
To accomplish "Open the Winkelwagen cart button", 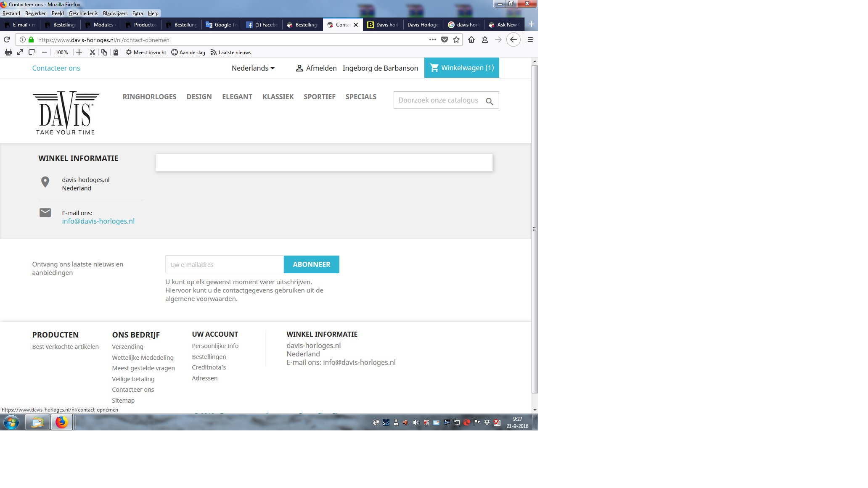I will click(x=461, y=68).
